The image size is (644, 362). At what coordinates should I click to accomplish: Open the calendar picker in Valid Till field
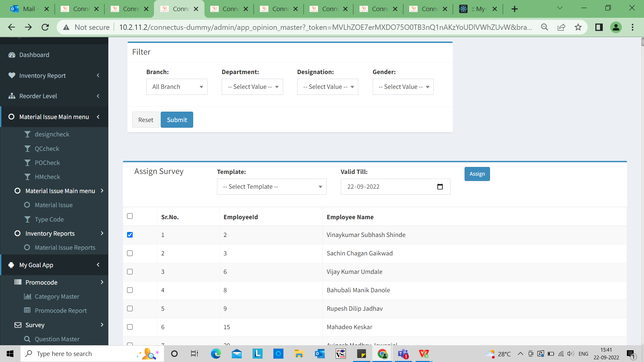click(440, 187)
